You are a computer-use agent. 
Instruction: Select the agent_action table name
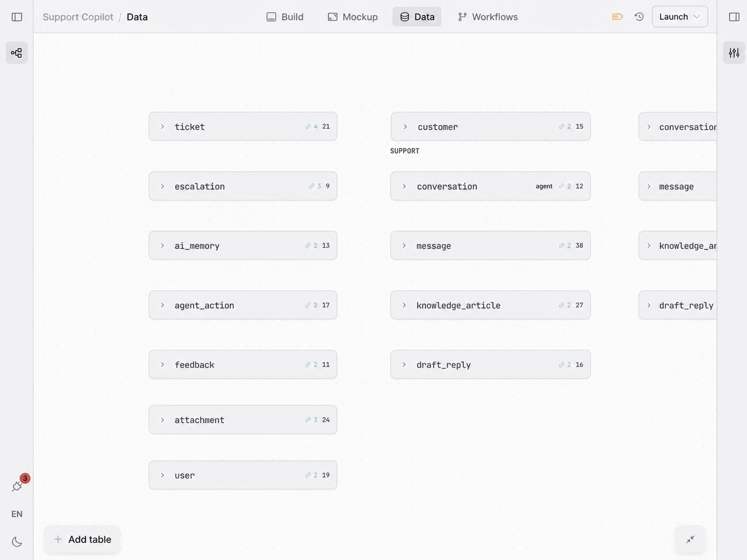(x=204, y=305)
